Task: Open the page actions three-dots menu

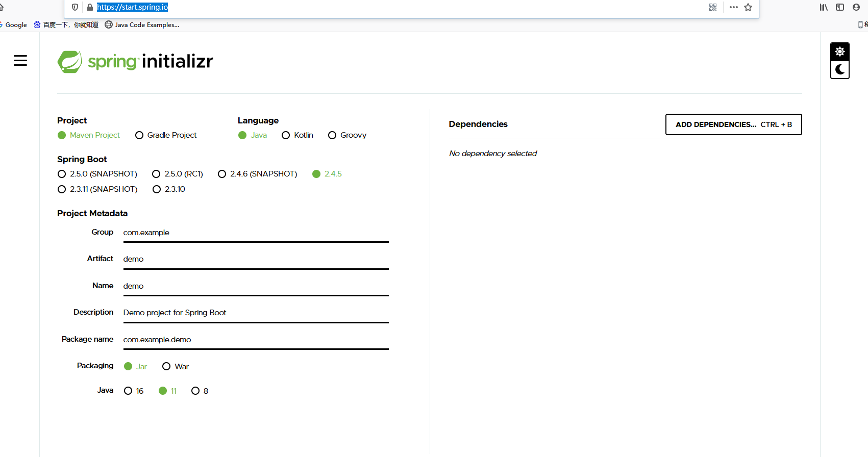Action: coord(734,7)
